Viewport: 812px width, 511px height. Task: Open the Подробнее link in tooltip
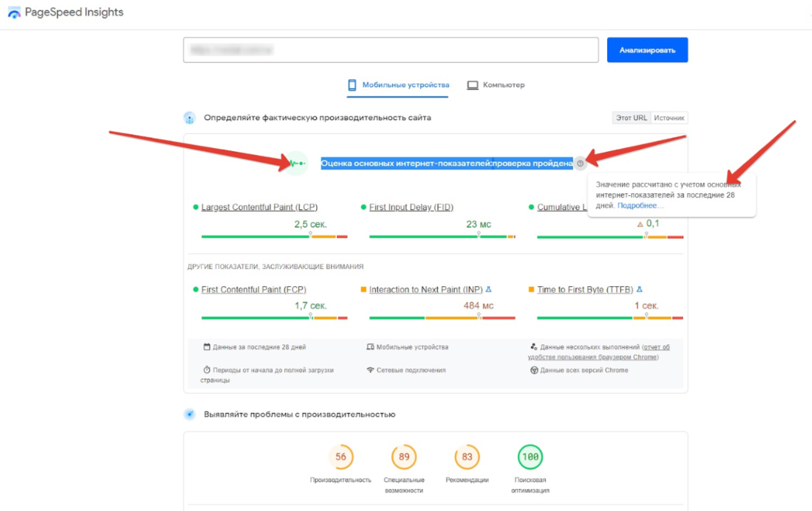[640, 205]
